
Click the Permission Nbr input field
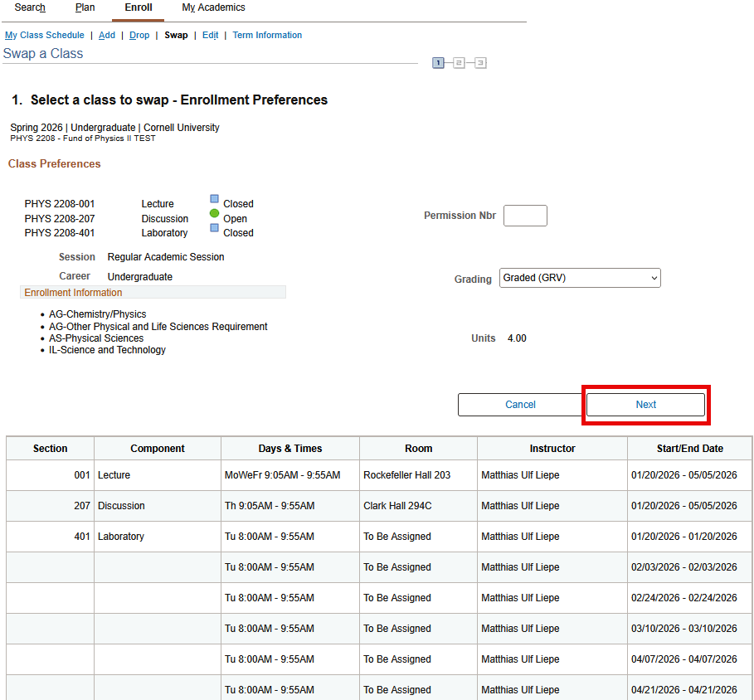[x=525, y=215]
